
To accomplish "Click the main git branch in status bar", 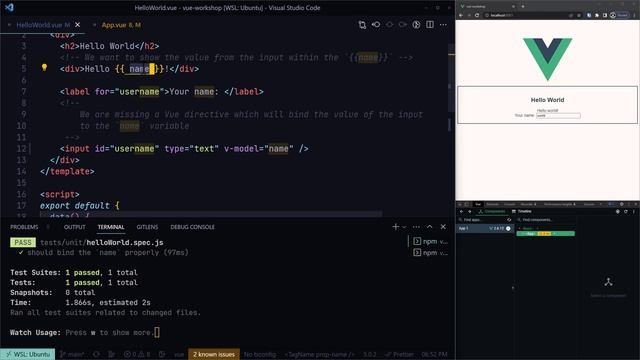I will click(72, 354).
